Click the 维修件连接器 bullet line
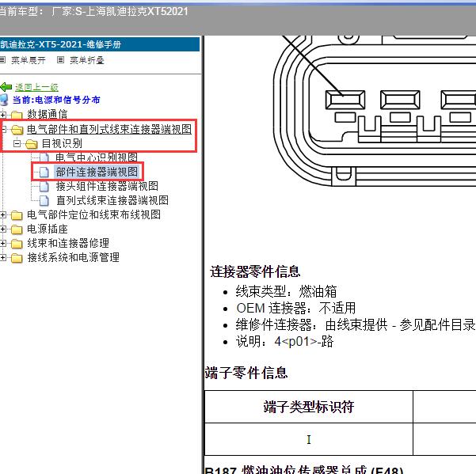The width and height of the screenshot is (476, 474). tap(355, 324)
